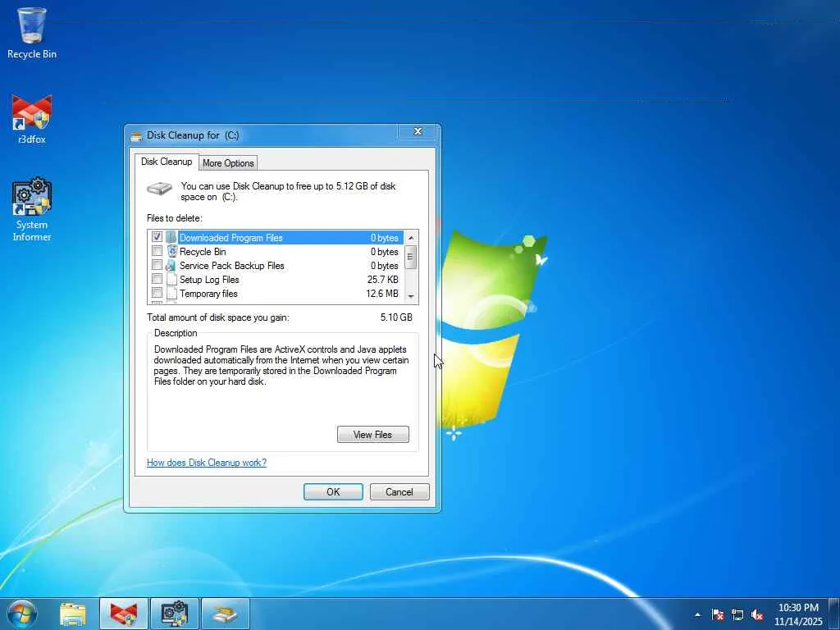Click the 5.10 GB total gain value
The height and width of the screenshot is (630, 840).
396,317
